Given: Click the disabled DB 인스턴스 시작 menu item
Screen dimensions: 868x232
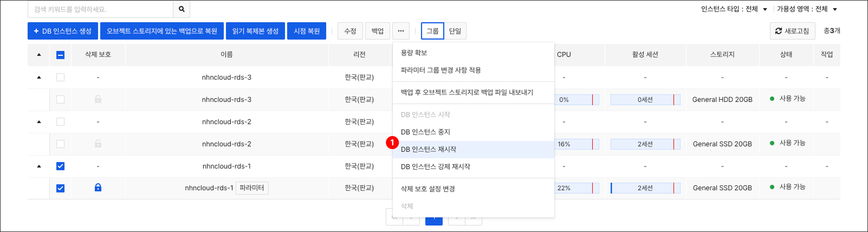Looking at the screenshot, I should tap(474, 114).
